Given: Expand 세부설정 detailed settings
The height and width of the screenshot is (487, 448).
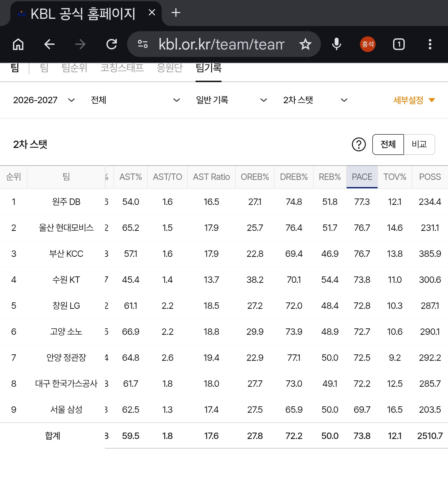Looking at the screenshot, I should pos(414,100).
